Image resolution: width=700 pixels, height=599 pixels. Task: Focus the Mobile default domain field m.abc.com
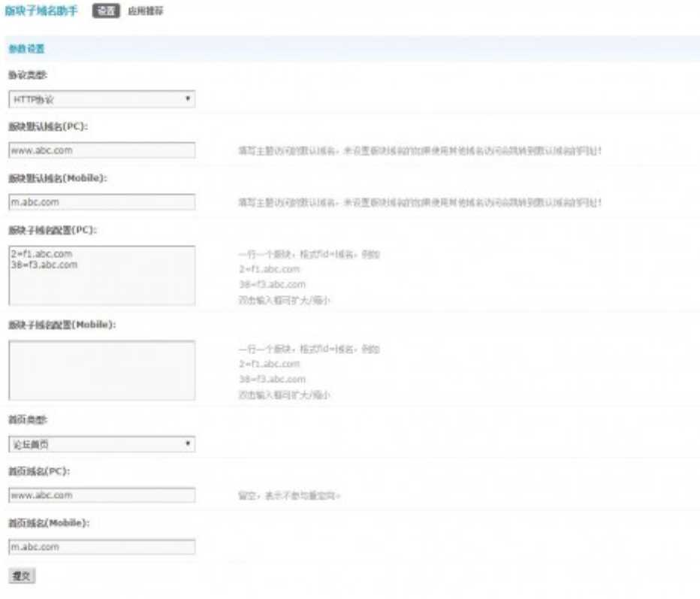point(102,202)
